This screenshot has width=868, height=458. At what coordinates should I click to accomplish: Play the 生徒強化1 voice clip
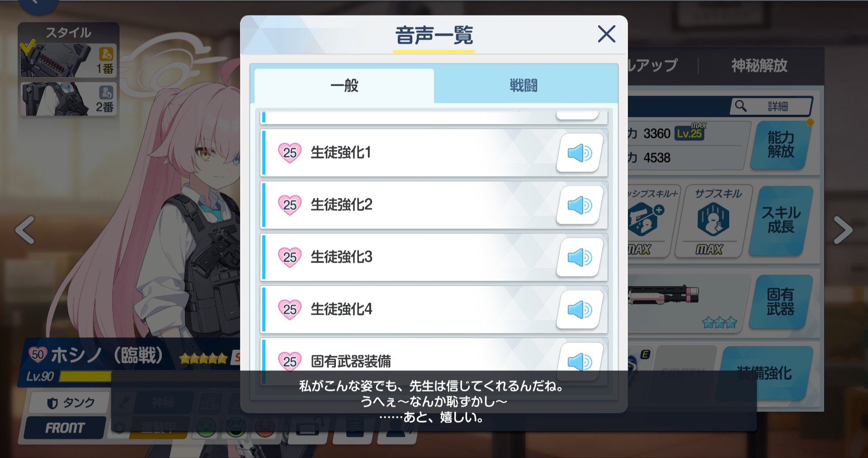(580, 153)
